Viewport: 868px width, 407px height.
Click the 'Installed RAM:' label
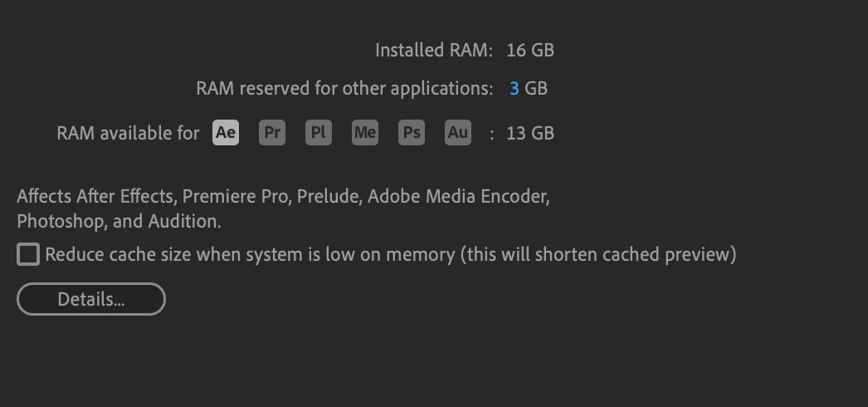pos(434,50)
